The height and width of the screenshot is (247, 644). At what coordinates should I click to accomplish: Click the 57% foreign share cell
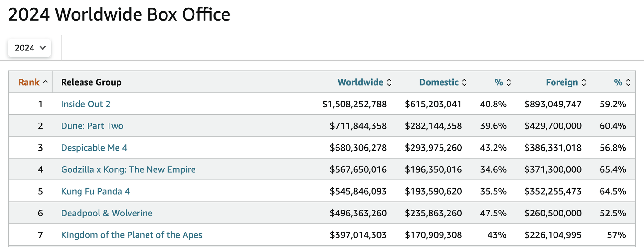(617, 235)
